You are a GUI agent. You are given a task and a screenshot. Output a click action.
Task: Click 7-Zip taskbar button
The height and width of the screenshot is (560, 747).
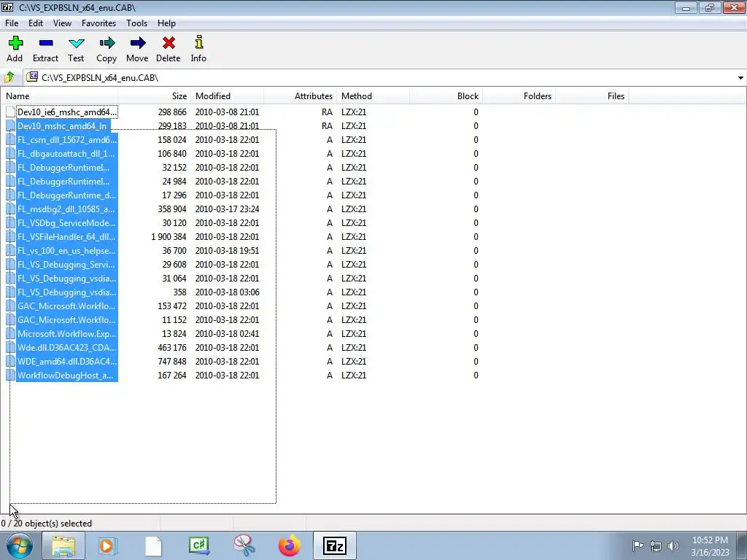334,545
